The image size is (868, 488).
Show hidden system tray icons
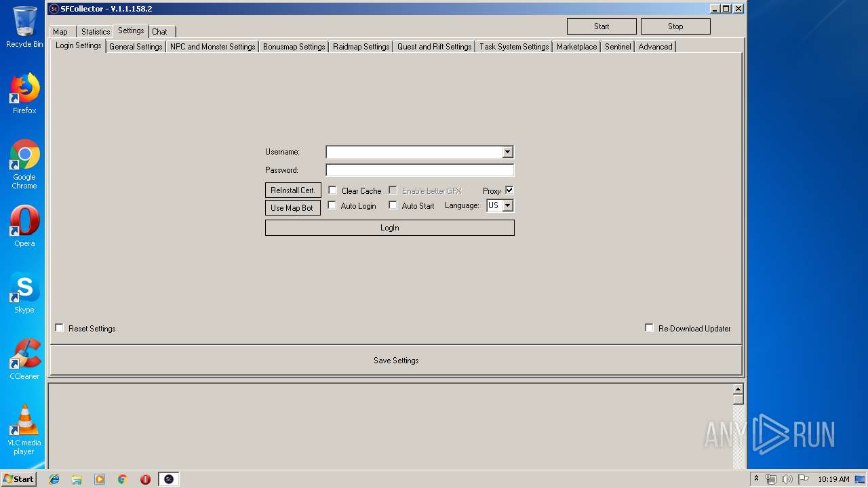click(756, 479)
